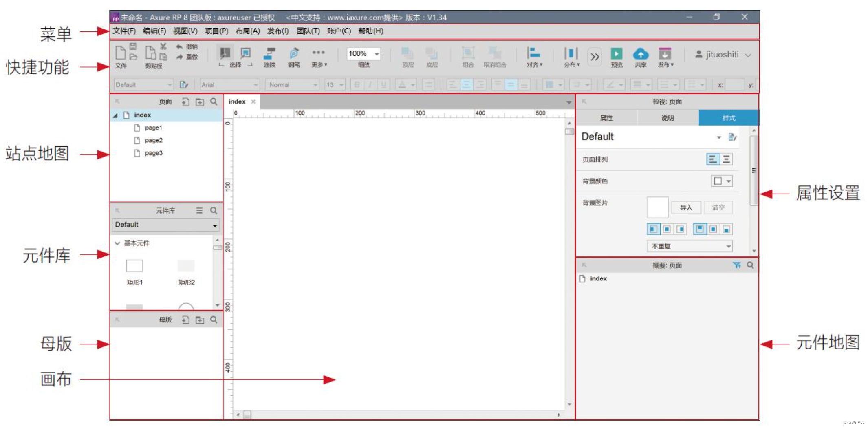This screenshot has width=868, height=428.
Task: Select the contained selection mode tool
Action: pyautogui.click(x=246, y=53)
